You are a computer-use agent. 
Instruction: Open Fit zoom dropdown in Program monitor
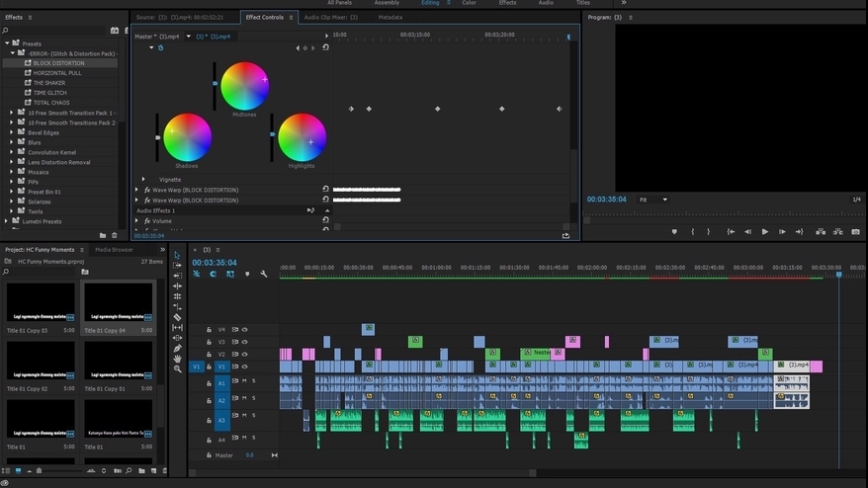tap(653, 200)
